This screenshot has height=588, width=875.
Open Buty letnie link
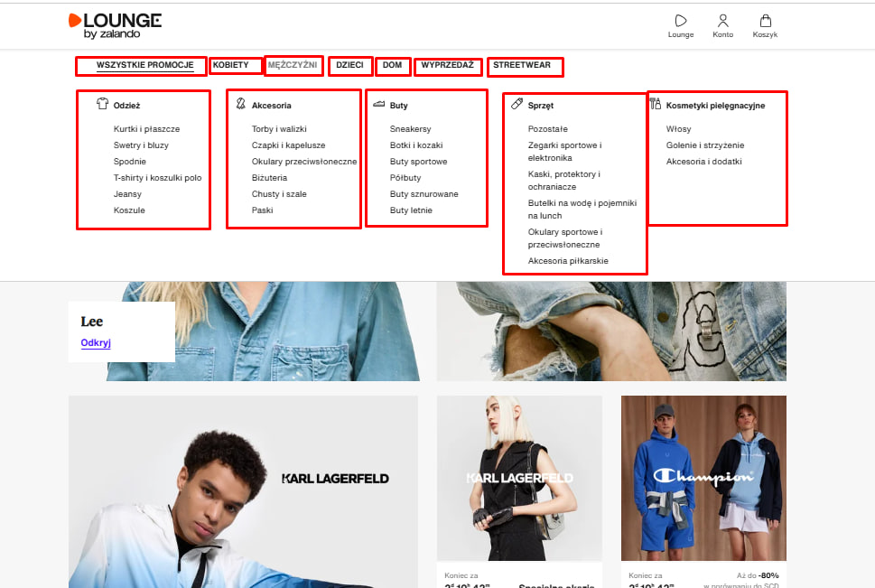(411, 210)
